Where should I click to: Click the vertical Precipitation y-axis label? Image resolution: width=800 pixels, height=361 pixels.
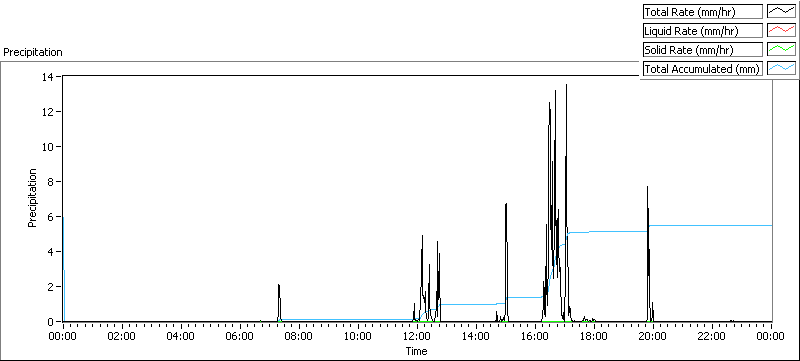pos(32,198)
